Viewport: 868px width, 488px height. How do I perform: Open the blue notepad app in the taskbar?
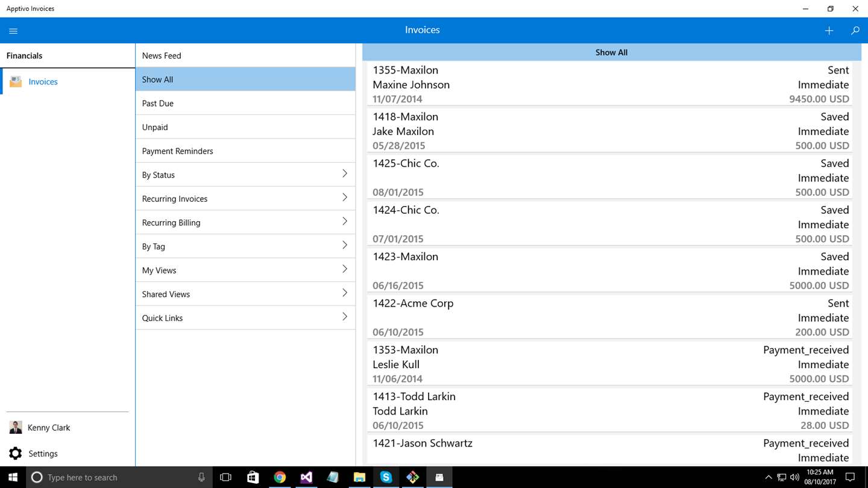(x=333, y=477)
